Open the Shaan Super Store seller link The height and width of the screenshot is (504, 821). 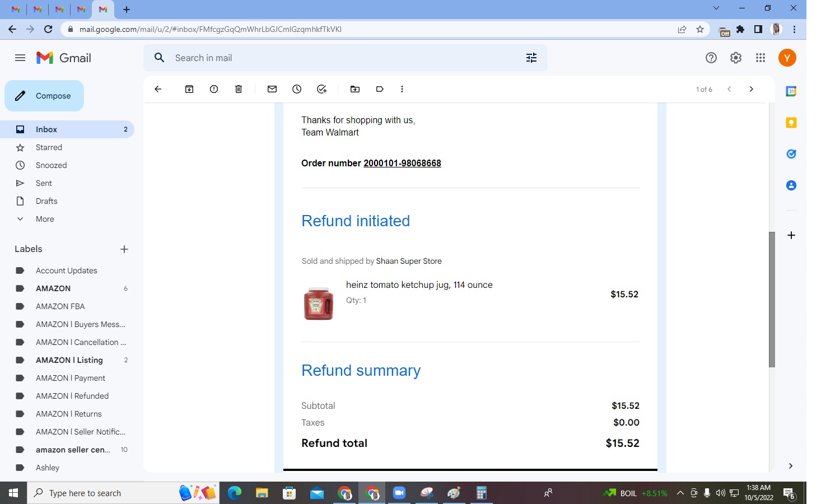click(409, 261)
